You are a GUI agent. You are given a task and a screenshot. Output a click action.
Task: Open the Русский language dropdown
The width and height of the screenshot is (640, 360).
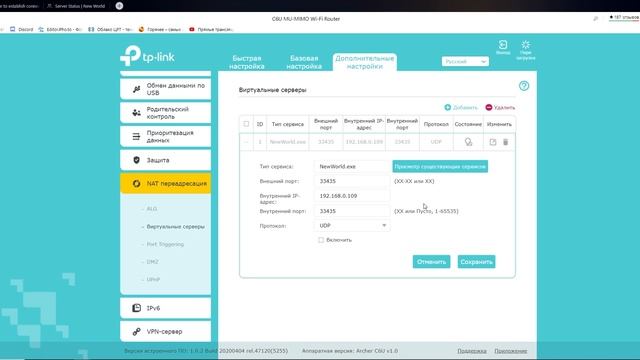(465, 61)
